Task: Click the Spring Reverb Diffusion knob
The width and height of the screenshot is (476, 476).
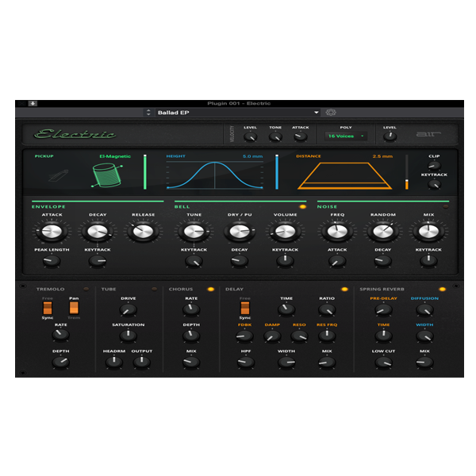Action: coord(424,309)
